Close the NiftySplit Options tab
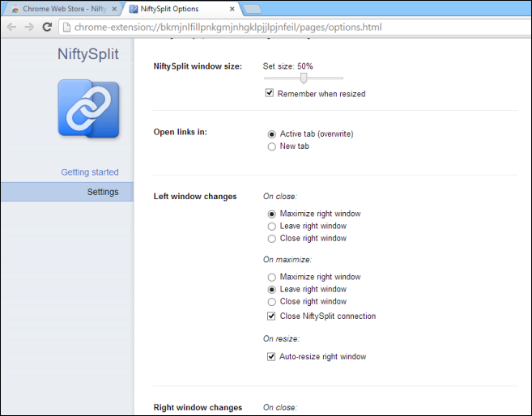The width and height of the screenshot is (532, 416). (232, 9)
